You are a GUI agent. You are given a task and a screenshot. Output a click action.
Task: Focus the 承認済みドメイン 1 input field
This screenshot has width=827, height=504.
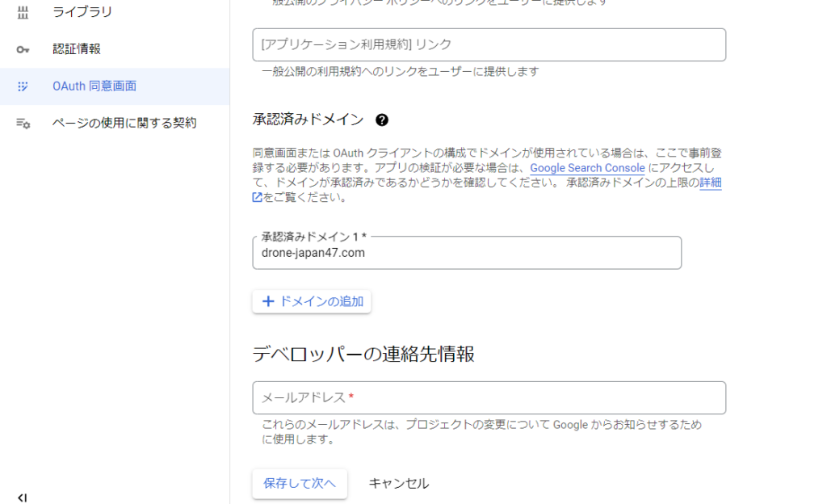click(467, 253)
